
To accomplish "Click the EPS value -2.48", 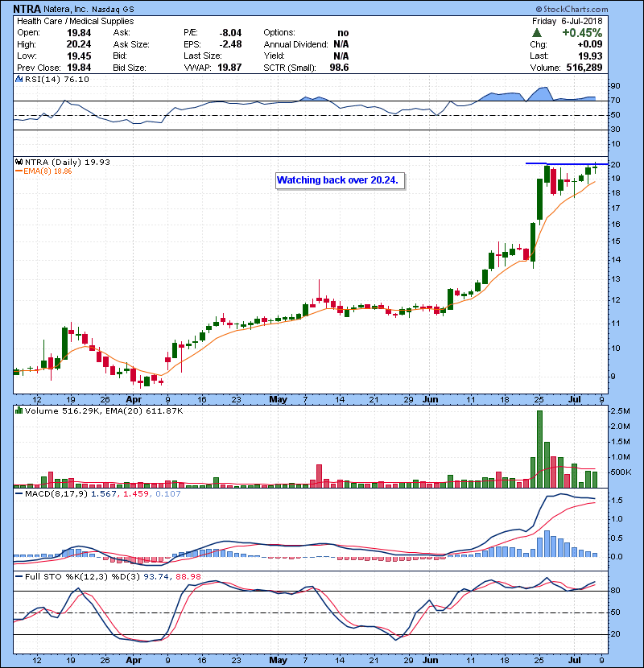I will 230,44.
